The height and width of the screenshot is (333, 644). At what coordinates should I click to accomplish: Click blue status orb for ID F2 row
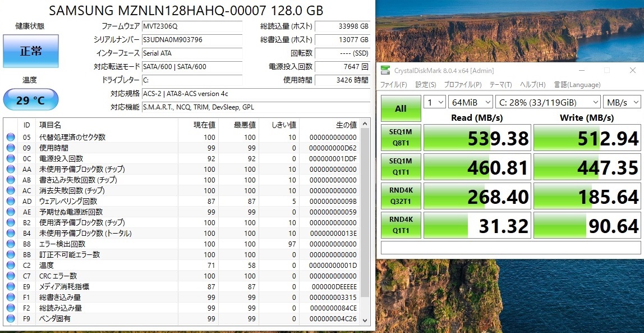coord(11,308)
